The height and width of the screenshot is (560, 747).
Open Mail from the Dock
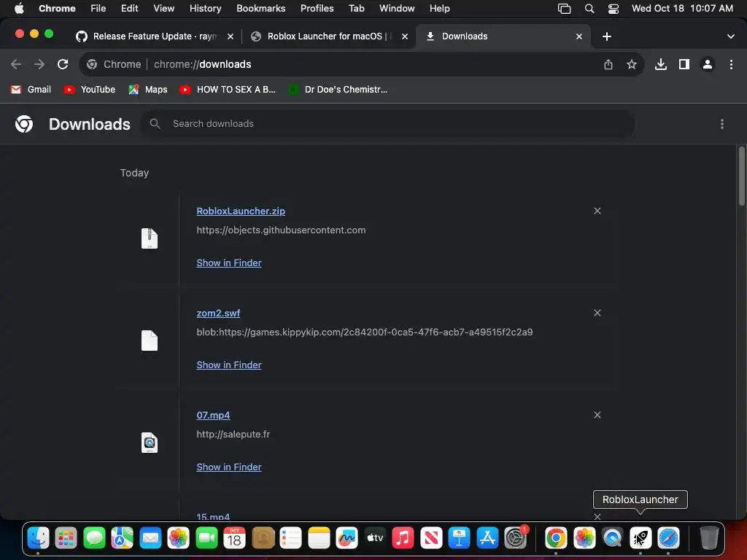(x=150, y=538)
